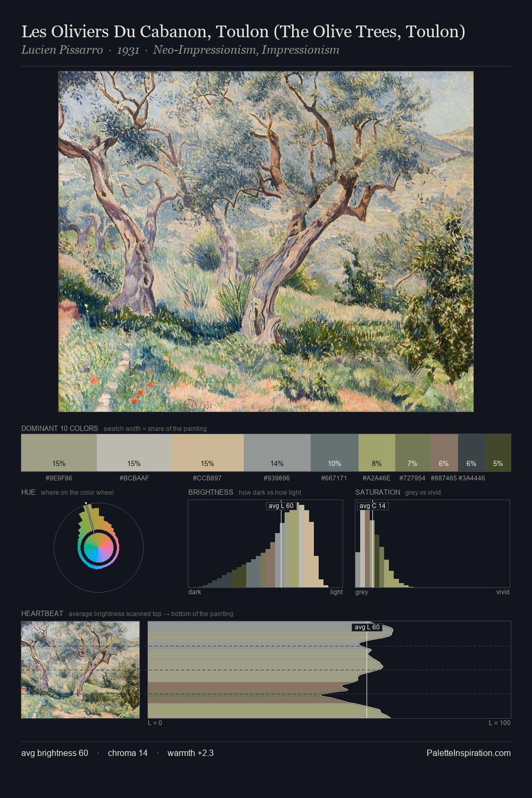
Task: Click hex code #887465 text
Action: tap(444, 478)
